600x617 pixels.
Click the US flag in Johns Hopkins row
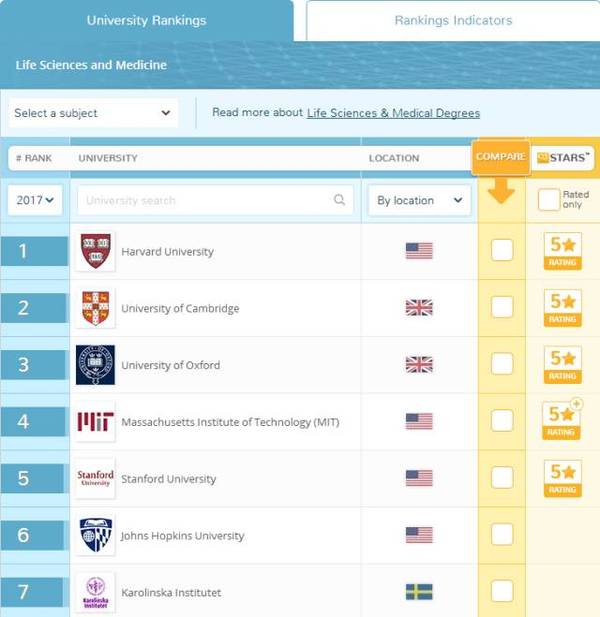click(419, 535)
